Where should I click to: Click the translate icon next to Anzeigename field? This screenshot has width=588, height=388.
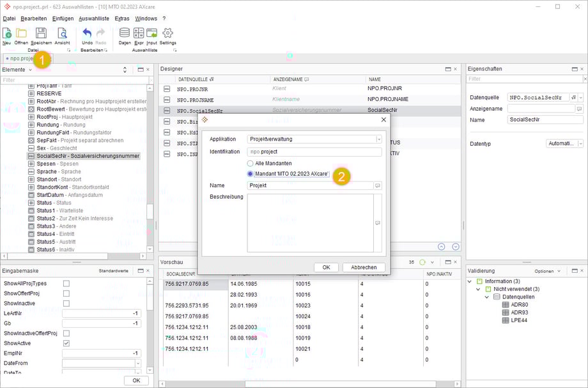click(x=580, y=109)
